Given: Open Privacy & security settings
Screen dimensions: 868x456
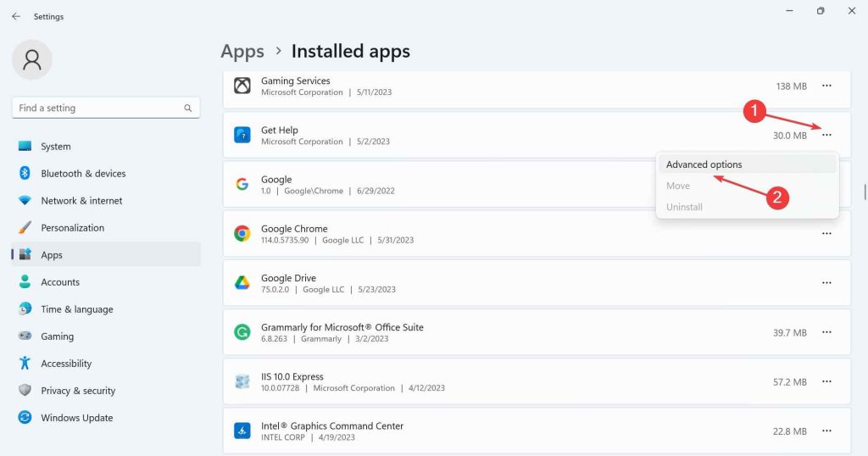Looking at the screenshot, I should [x=78, y=391].
